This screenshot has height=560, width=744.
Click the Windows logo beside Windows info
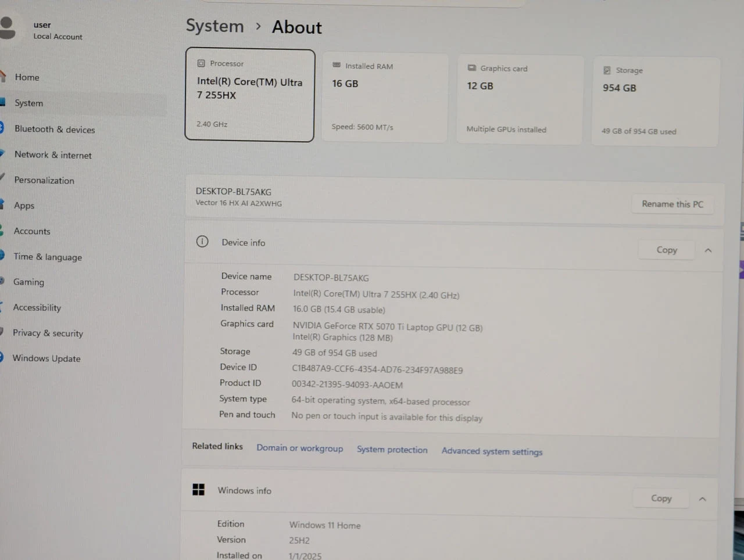coord(198,490)
